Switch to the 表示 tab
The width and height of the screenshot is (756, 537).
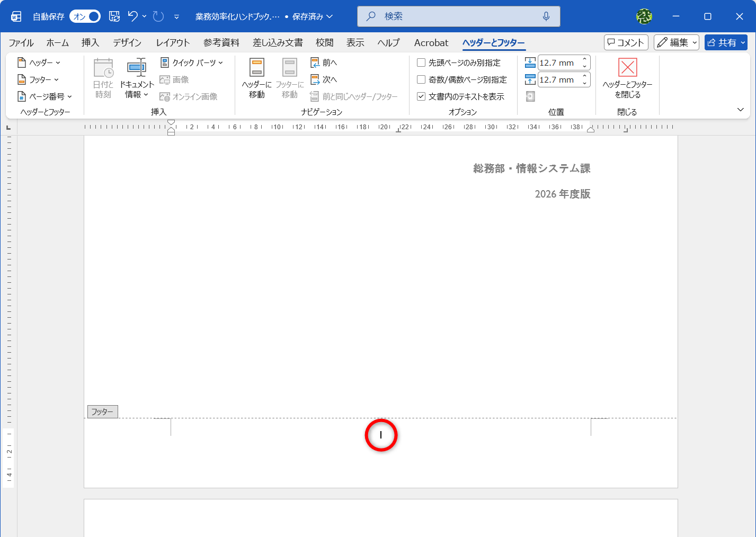click(x=355, y=43)
